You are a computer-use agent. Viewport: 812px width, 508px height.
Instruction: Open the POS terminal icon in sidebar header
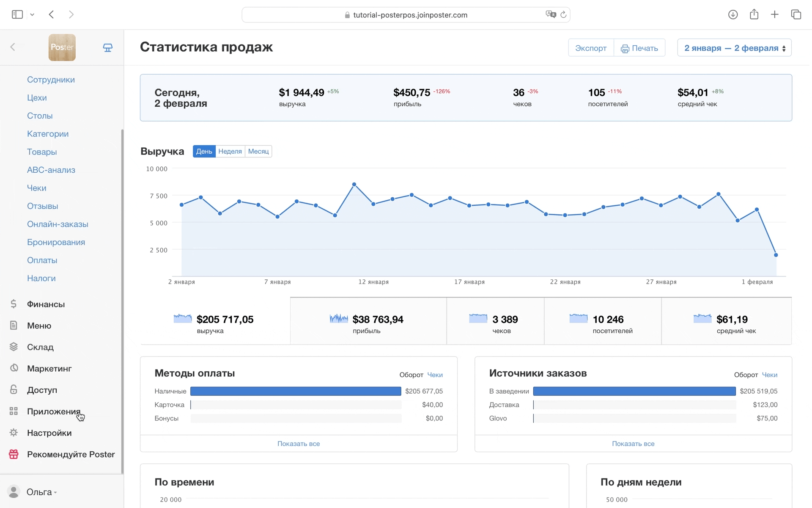click(x=108, y=47)
